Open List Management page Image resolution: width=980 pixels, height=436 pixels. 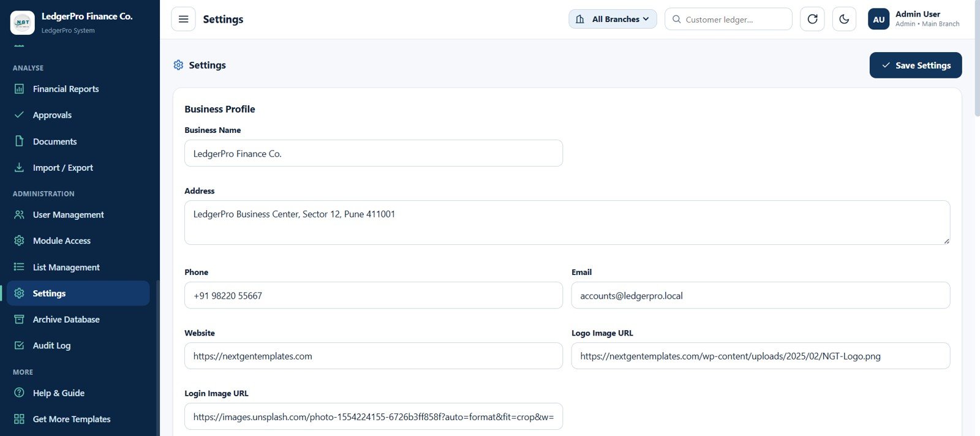78,267
